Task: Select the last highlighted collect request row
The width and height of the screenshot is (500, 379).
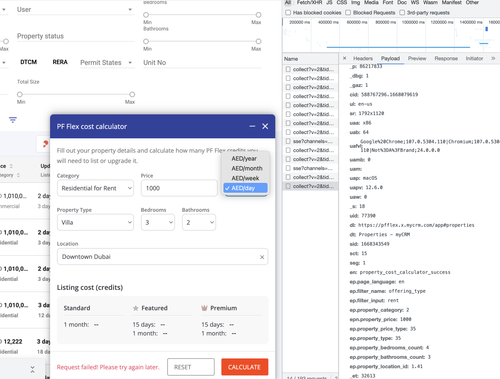Action: [x=310, y=186]
